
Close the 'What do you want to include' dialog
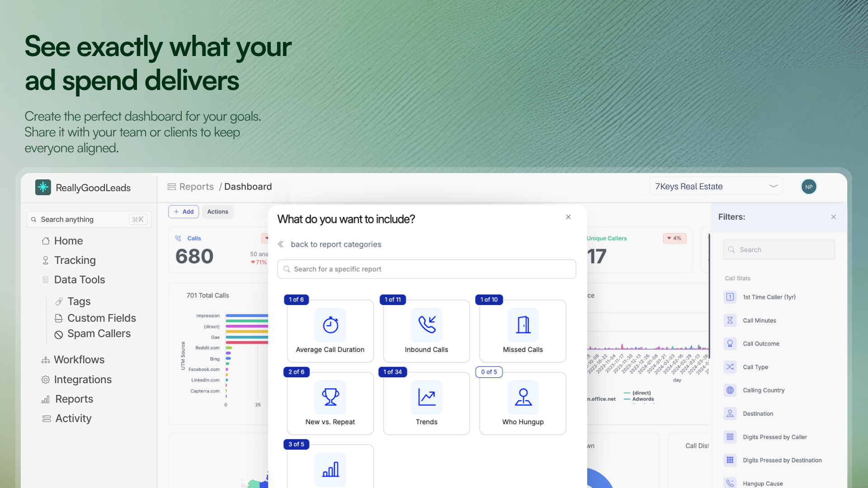568,217
